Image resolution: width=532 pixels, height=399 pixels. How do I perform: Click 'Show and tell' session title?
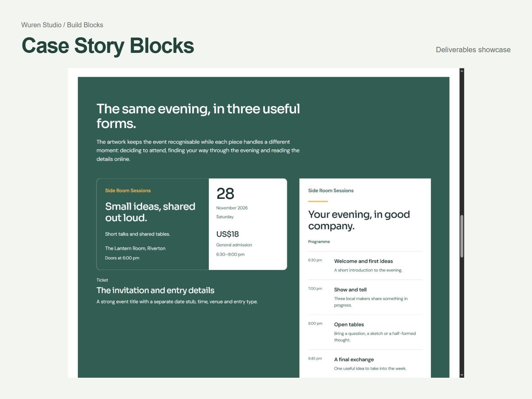[x=350, y=290]
